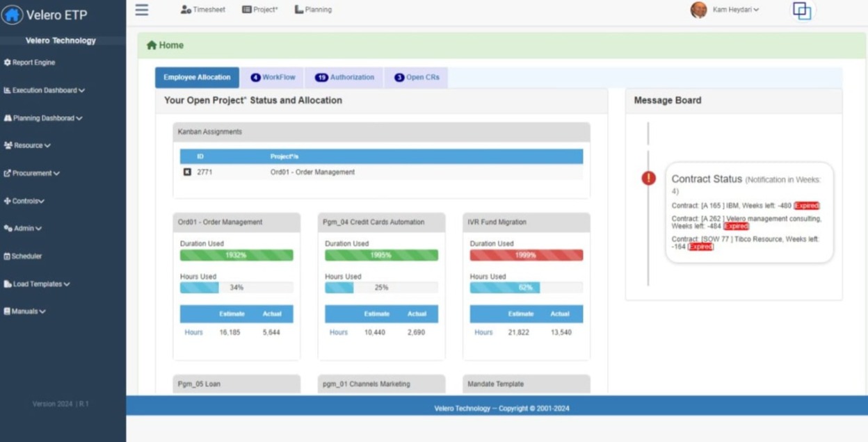This screenshot has width=868, height=442.
Task: Click the 'IVR Fund Migration' card header
Action: [527, 222]
